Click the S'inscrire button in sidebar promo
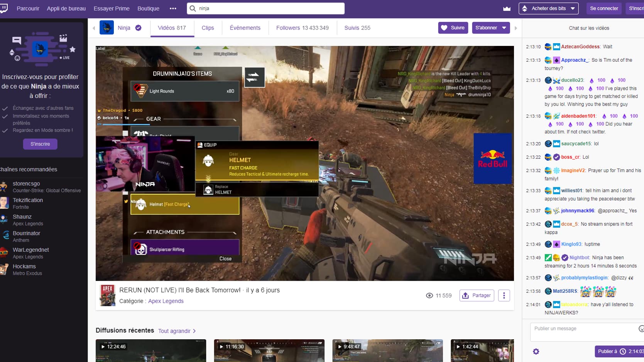 pyautogui.click(x=40, y=144)
